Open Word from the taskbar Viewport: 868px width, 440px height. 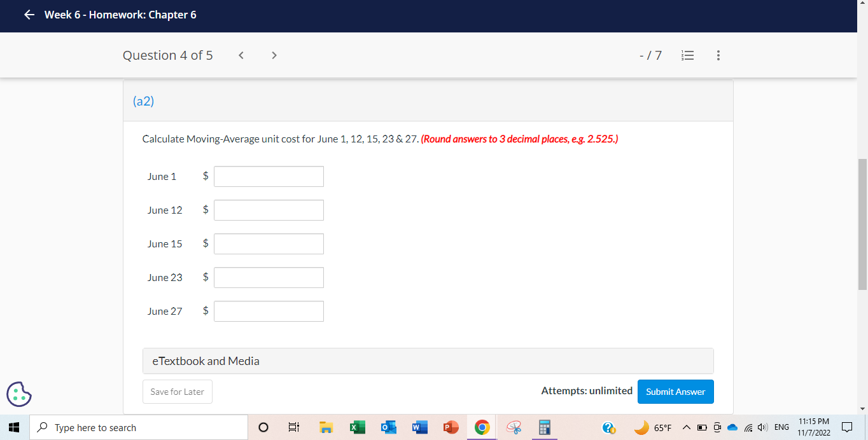pos(419,428)
